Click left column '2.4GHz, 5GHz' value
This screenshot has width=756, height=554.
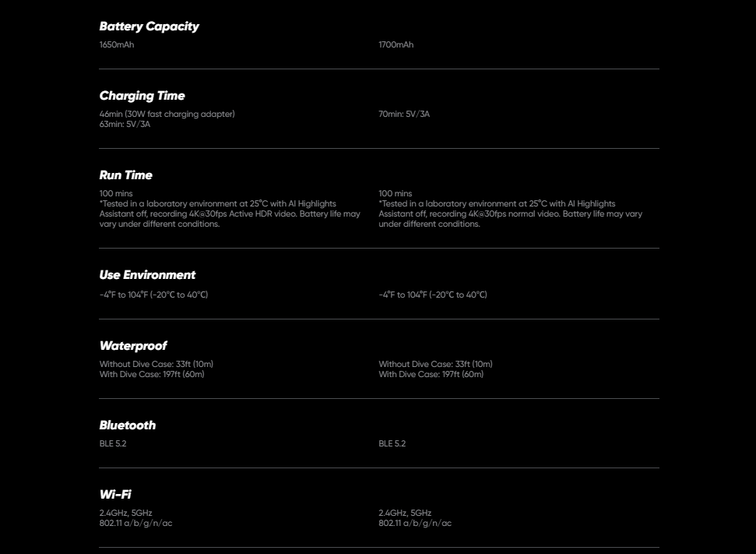(126, 513)
